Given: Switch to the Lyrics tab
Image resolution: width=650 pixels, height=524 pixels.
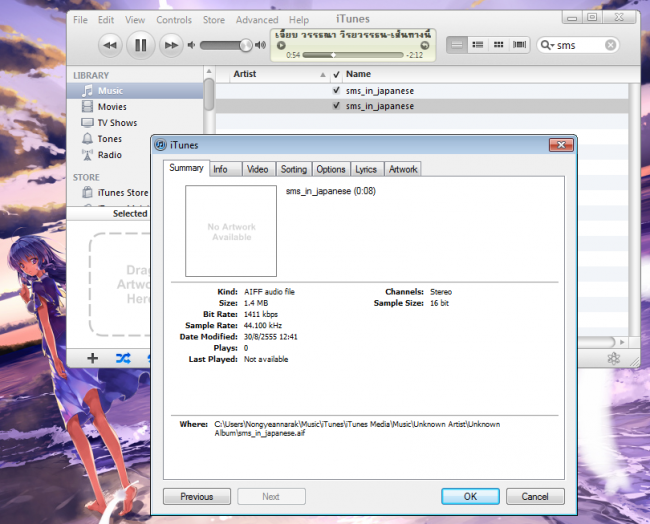Looking at the screenshot, I should click(366, 169).
